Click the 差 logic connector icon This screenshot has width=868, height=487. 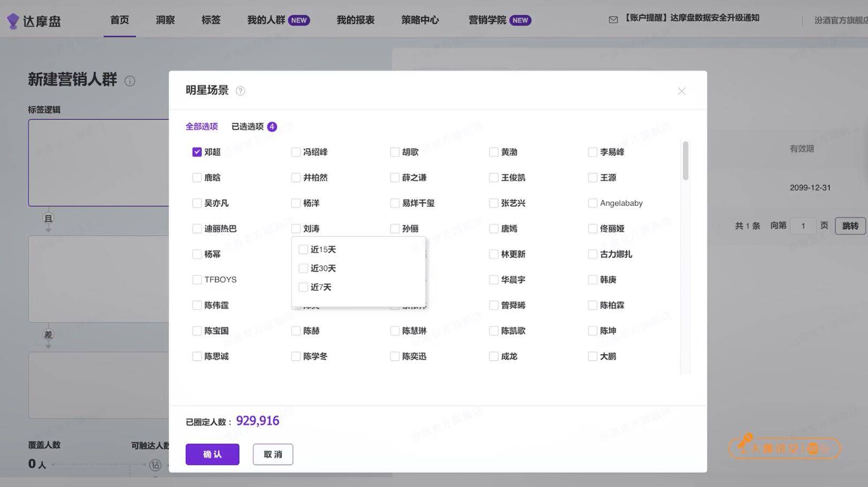[x=48, y=334]
